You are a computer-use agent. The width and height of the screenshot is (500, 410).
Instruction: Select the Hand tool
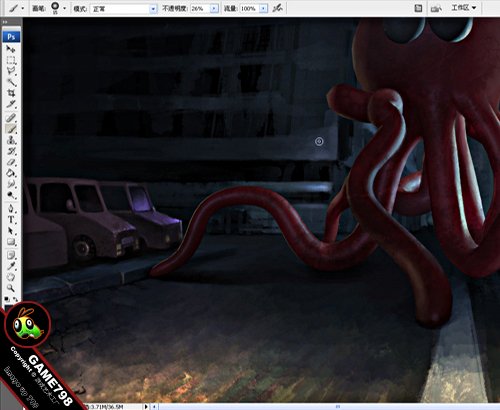coord(11,277)
